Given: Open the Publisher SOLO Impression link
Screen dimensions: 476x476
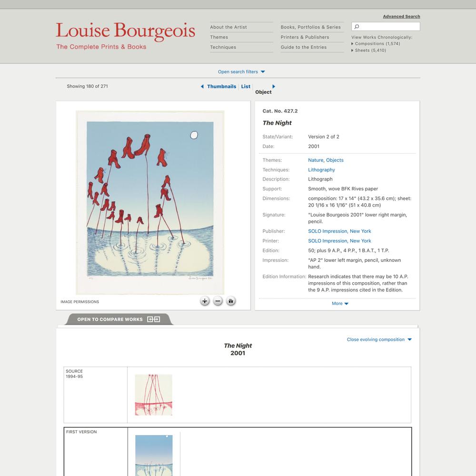Looking at the screenshot, I should pyautogui.click(x=339, y=231).
